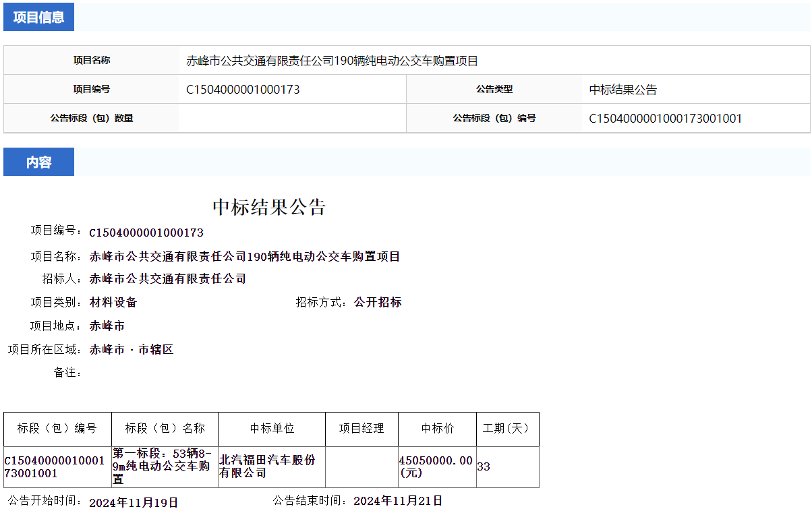Click the 公告标段（包）数量 label cell
The height and width of the screenshot is (515, 812).
tap(92, 118)
